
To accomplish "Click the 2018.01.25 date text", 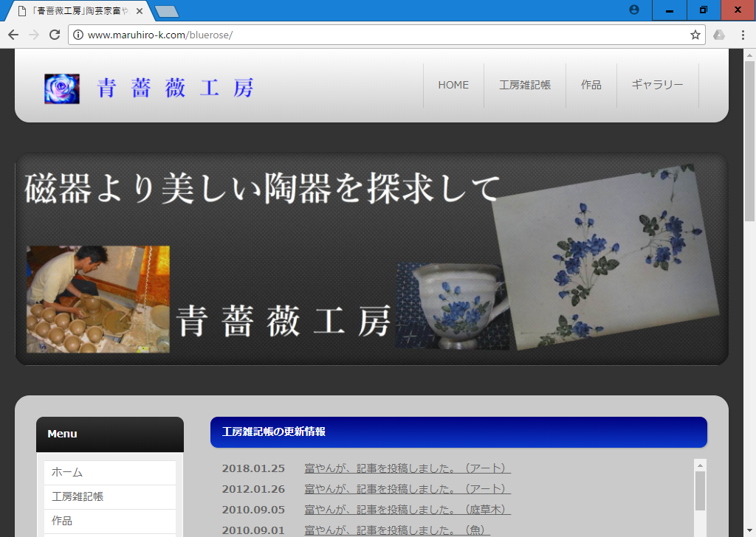I will pos(254,468).
